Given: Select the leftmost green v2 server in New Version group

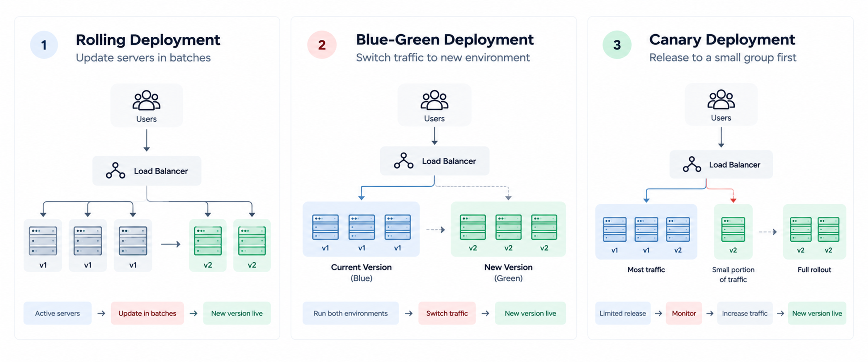Looking at the screenshot, I should pos(473,227).
